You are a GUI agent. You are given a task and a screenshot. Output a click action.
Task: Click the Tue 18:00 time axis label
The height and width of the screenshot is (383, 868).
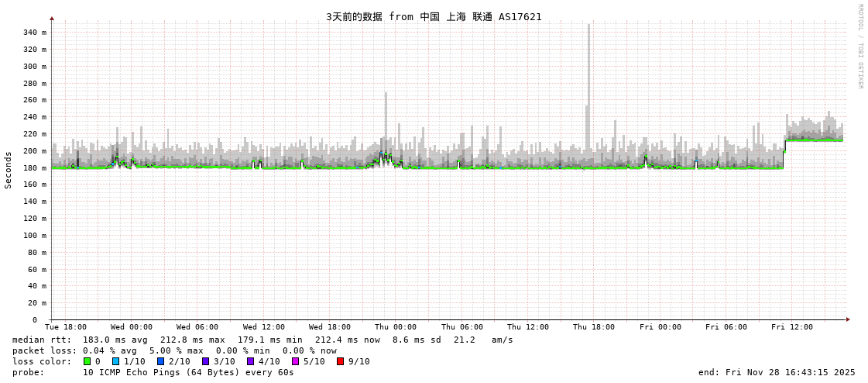point(66,327)
